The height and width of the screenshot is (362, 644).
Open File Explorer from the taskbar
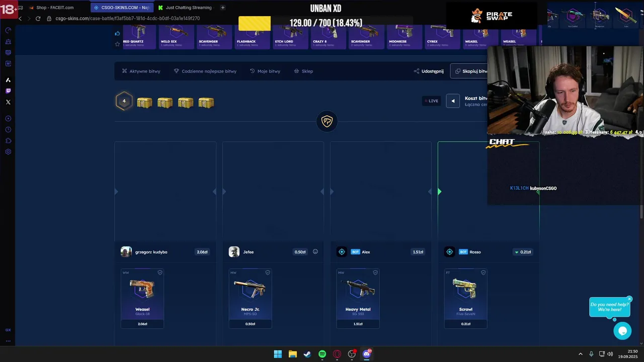click(293, 354)
